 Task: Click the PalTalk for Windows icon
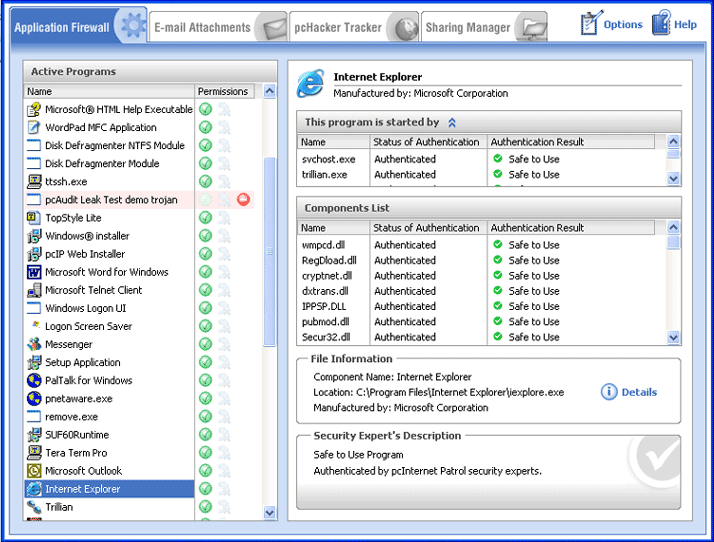pos(34,380)
